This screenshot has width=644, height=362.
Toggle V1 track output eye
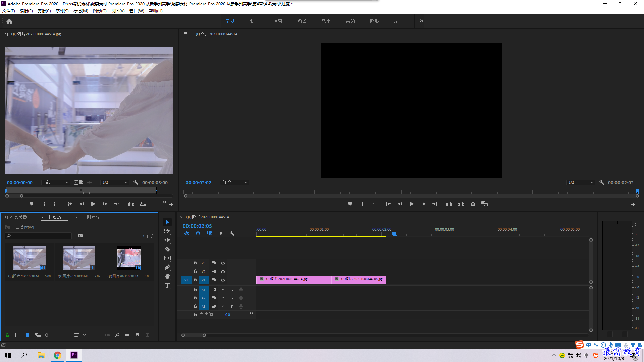[223, 280]
